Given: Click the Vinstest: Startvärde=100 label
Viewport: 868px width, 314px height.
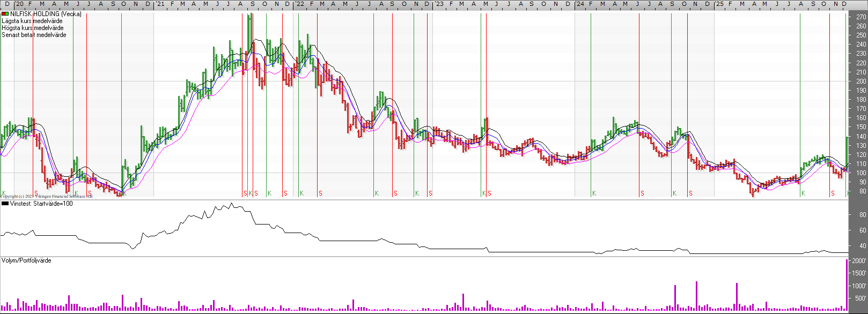Looking at the screenshot, I should tap(41, 204).
